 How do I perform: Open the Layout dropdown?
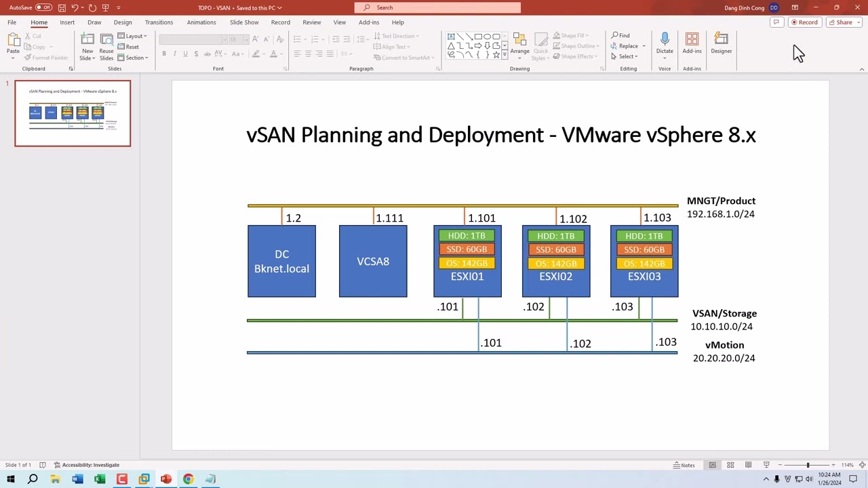click(x=133, y=36)
